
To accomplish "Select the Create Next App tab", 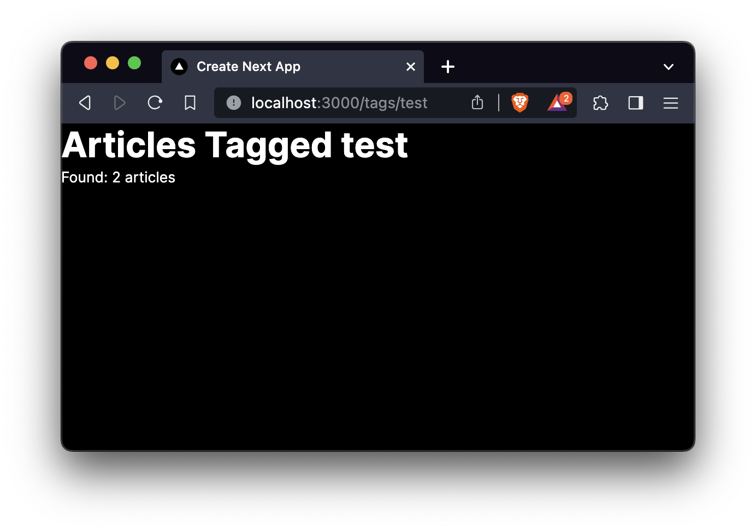I will point(293,67).
